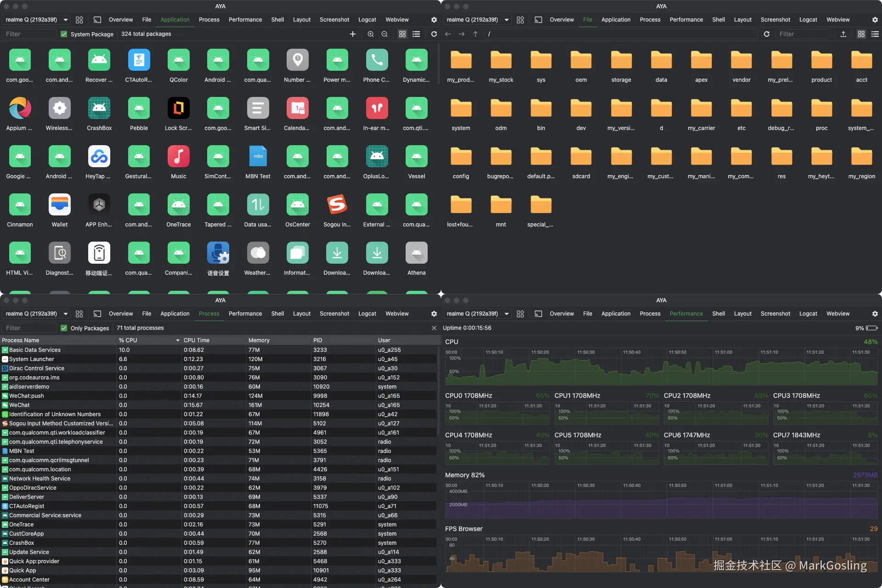Image resolution: width=882 pixels, height=588 pixels.
Task: Select the CrashBox app package icon
Action: (x=99, y=108)
